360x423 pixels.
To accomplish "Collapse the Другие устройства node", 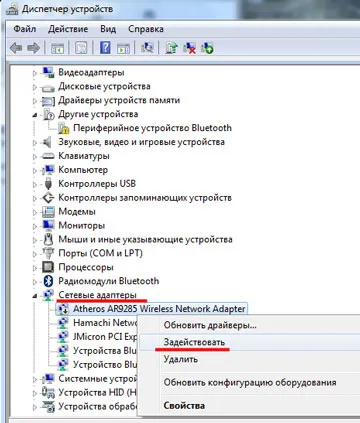I will (35, 115).
